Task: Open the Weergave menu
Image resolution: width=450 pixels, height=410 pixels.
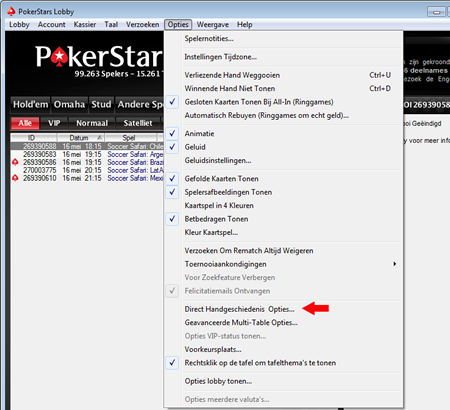Action: (x=213, y=25)
